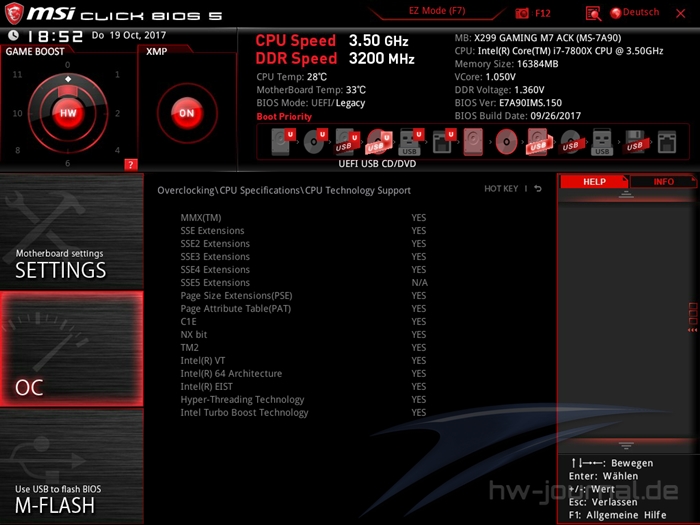700x525 pixels.
Task: Click the clock icon beside the time
Action: (x=13, y=35)
